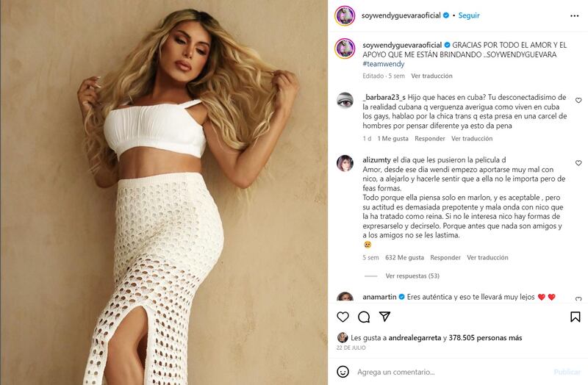Follow account with Seguir button
Image resolution: width=588 pixels, height=385 pixels.
[x=469, y=15]
